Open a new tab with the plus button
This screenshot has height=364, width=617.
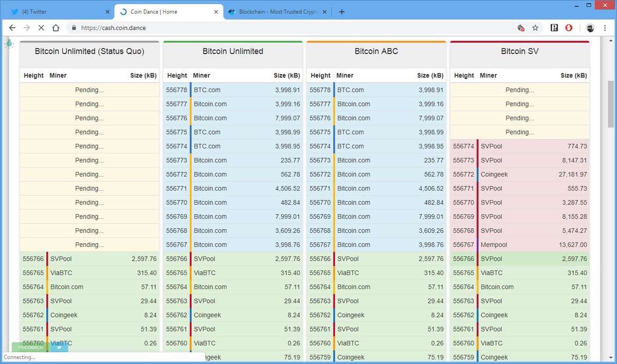(342, 12)
